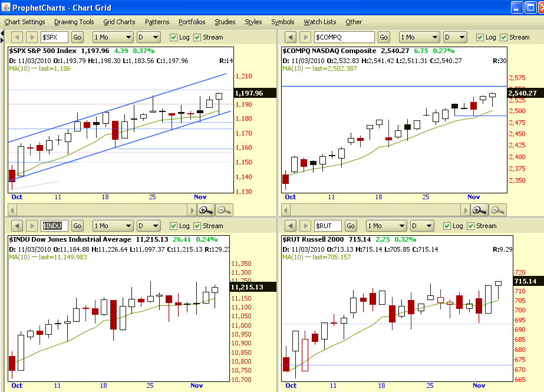544x392 pixels.
Task: Click the 11,215.13 price marker on $INDU axis
Action: pos(253,287)
